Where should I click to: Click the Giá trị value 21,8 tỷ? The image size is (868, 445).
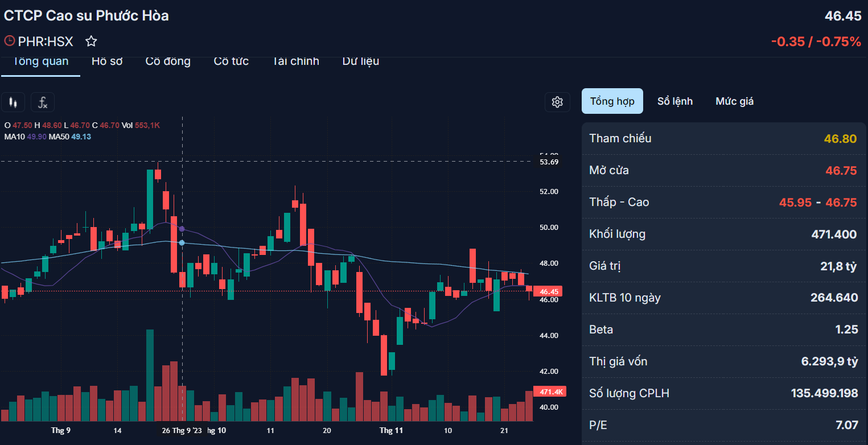click(x=838, y=266)
